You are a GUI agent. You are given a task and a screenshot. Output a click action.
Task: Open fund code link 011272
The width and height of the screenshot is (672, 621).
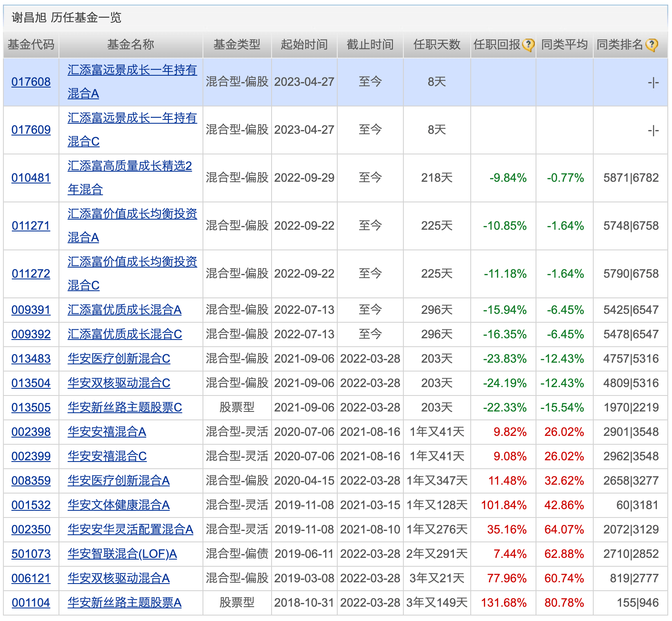point(31,274)
